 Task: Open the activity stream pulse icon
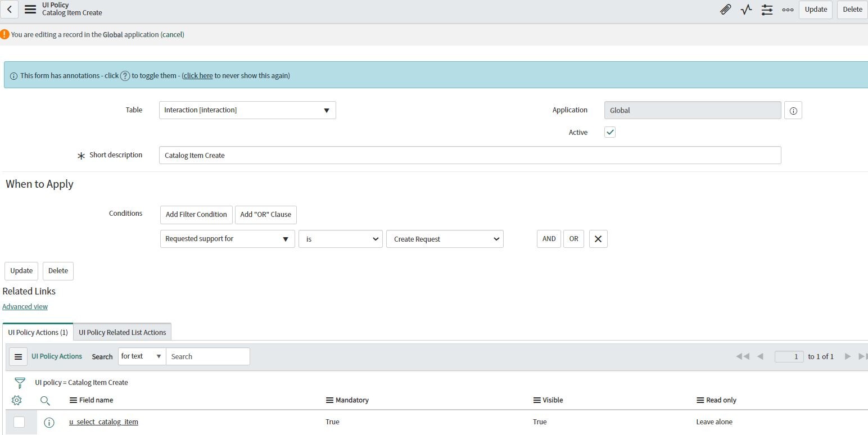tap(747, 10)
